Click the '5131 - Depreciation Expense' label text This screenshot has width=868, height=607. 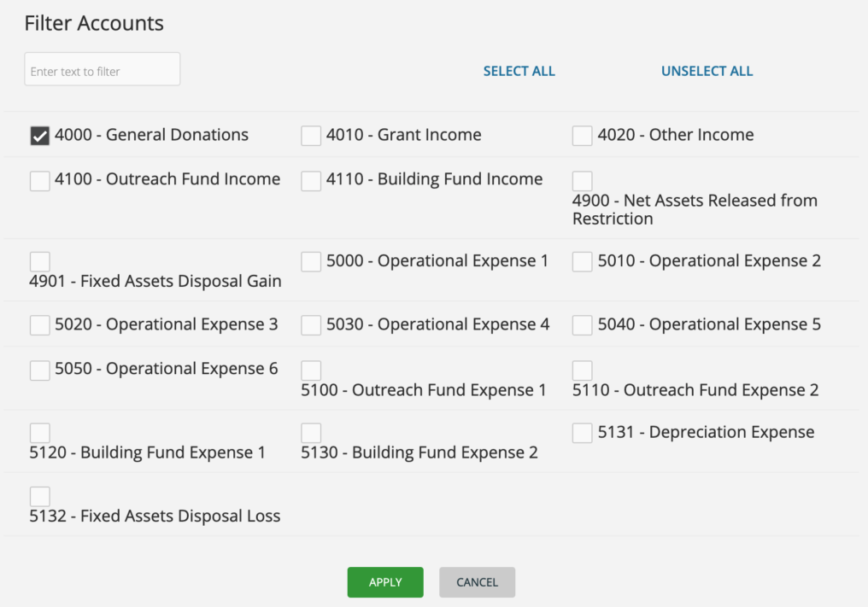click(706, 432)
